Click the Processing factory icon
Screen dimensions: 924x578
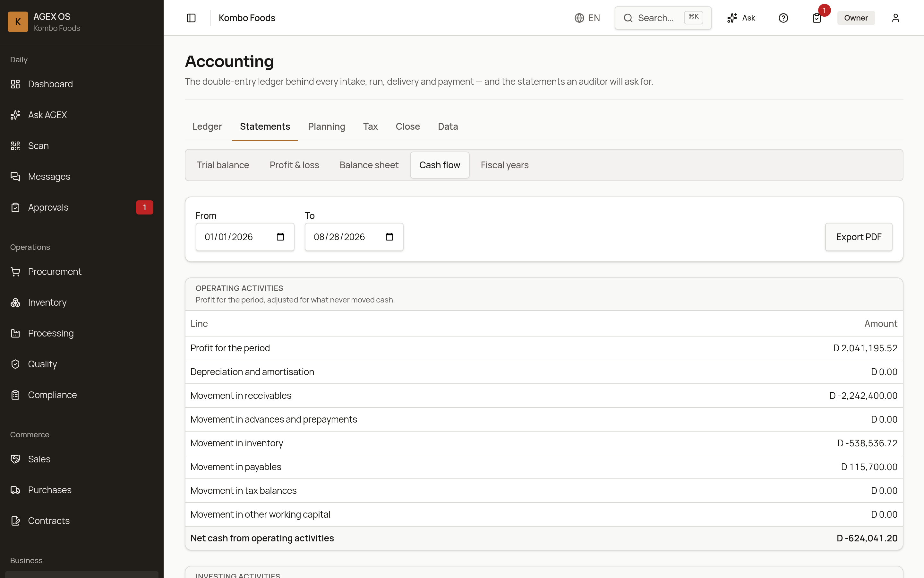[15, 333]
